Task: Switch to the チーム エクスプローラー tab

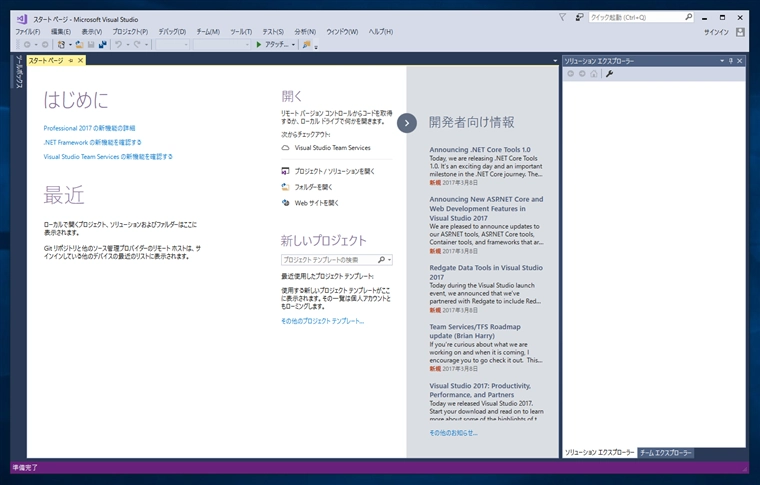Action: pos(665,453)
